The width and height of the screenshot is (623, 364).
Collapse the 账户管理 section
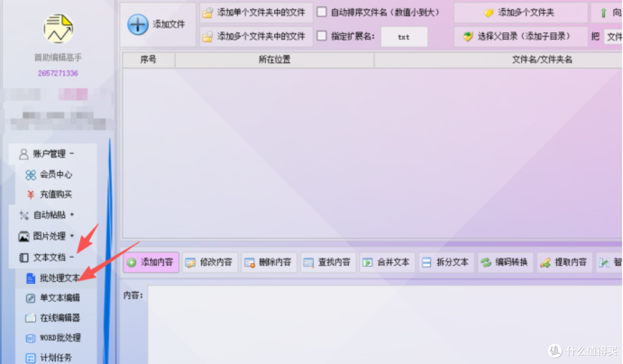click(72, 153)
